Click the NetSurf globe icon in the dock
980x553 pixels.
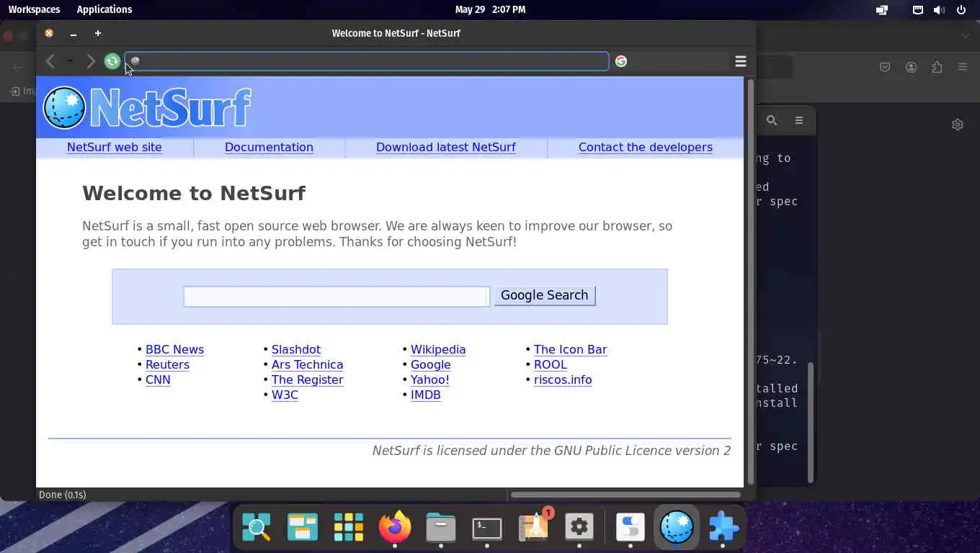(677, 528)
